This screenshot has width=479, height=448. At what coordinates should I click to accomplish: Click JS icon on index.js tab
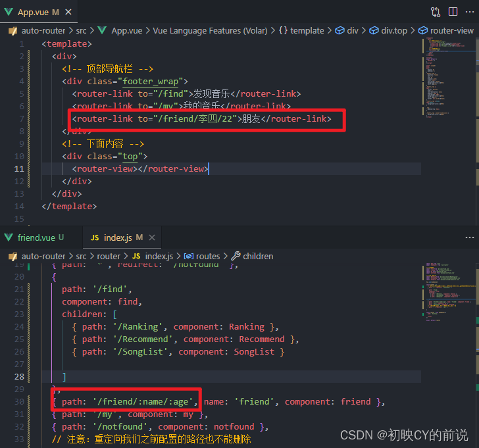[x=95, y=237]
